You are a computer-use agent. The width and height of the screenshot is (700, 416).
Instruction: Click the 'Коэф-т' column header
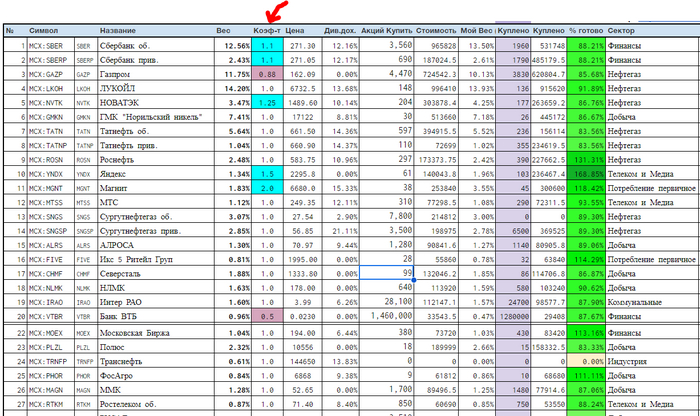pyautogui.click(x=267, y=32)
